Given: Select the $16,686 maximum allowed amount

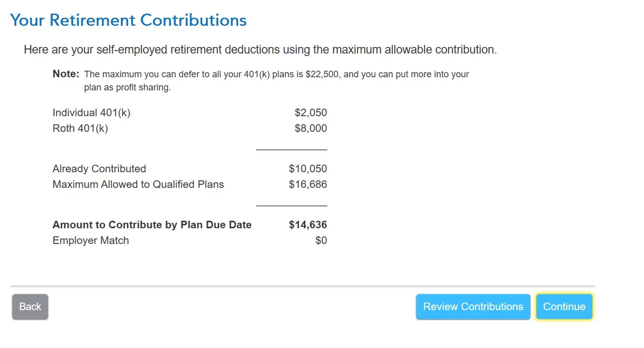Looking at the screenshot, I should (x=308, y=184).
